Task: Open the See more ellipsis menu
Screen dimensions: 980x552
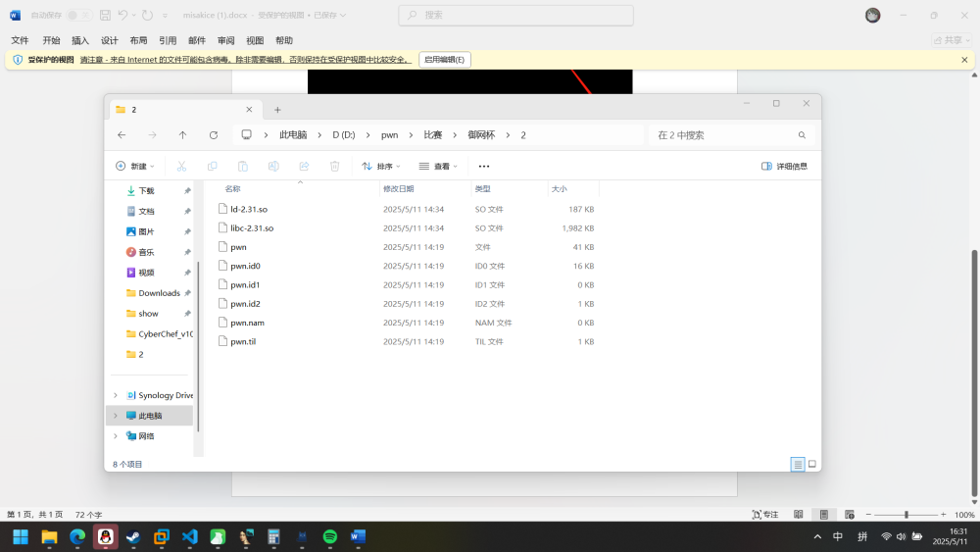Action: coord(483,167)
